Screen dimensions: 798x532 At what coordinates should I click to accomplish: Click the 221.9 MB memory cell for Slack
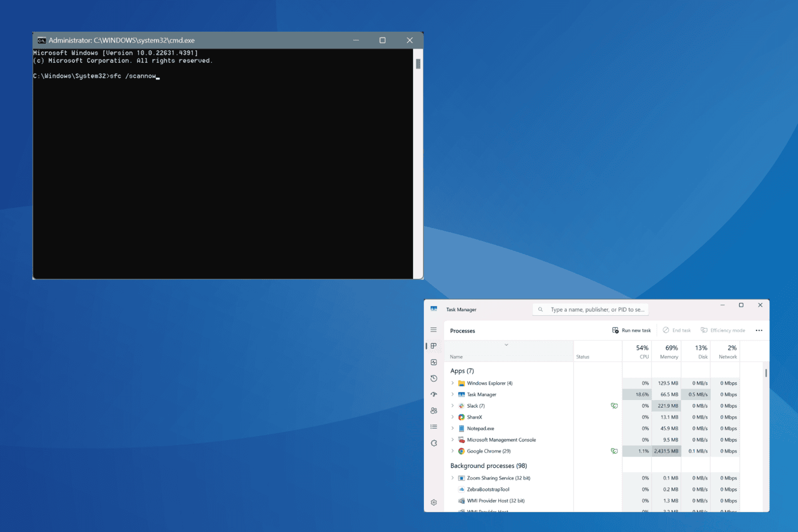click(x=667, y=406)
